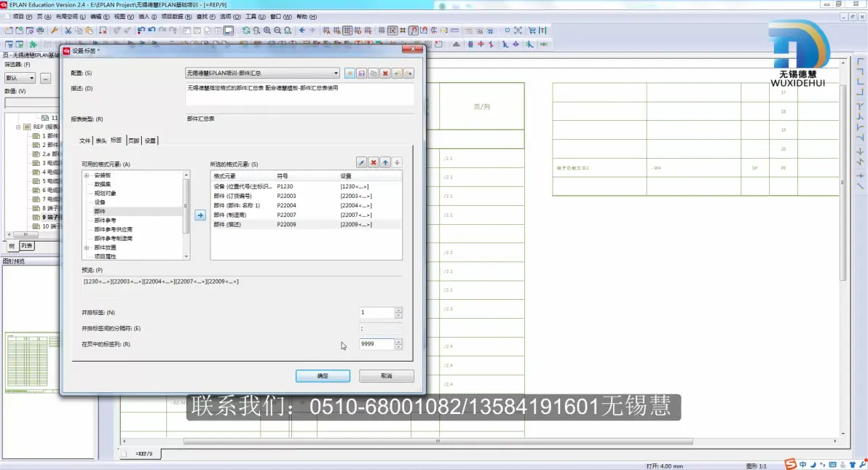Switch the navigator to 树 view
Image resolution: width=868 pixels, height=470 pixels.
[x=12, y=246]
